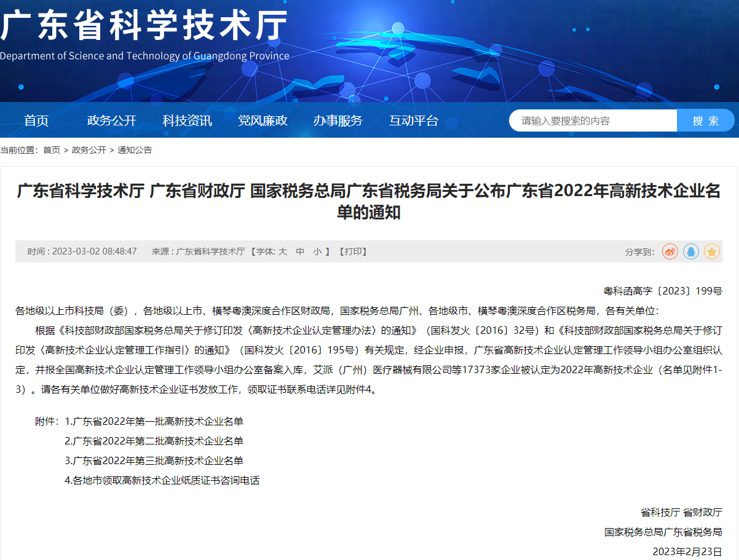
Task: Share the notice to Weibo
Action: coord(670,251)
